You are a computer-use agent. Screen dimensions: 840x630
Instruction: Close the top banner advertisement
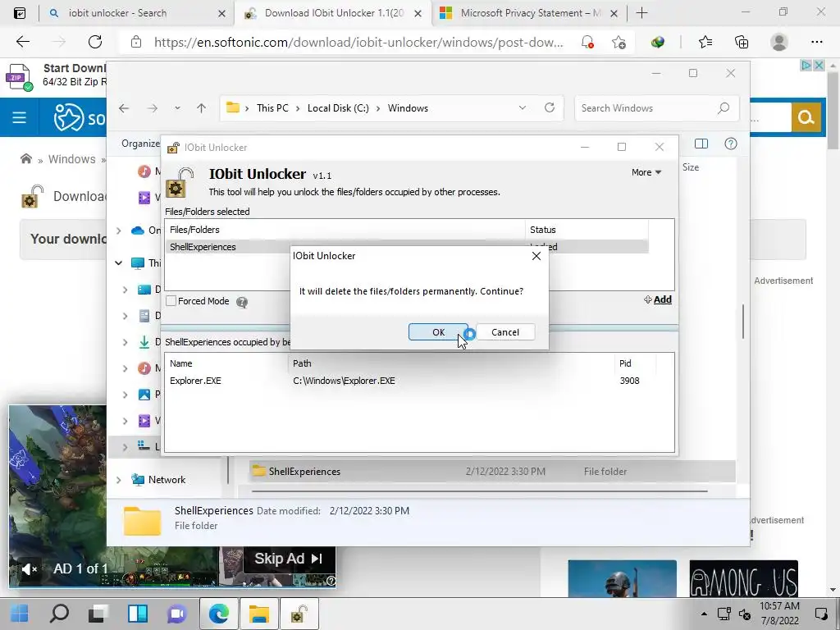pos(819,66)
